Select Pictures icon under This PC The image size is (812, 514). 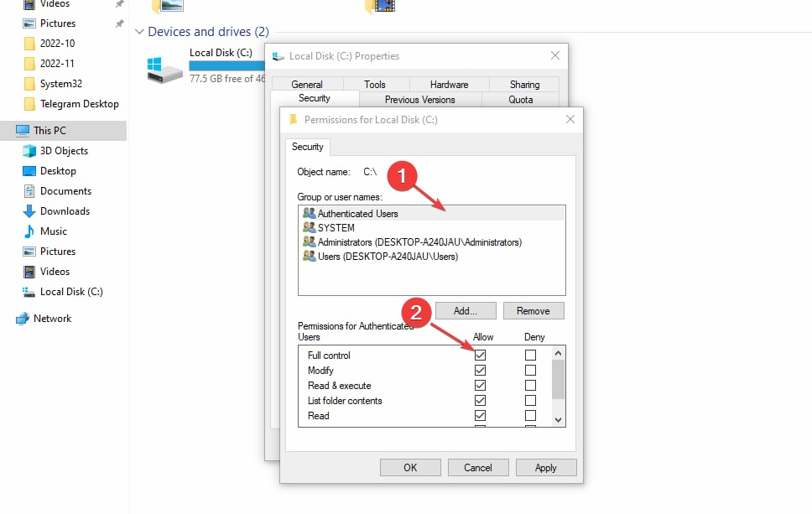pyautogui.click(x=29, y=252)
